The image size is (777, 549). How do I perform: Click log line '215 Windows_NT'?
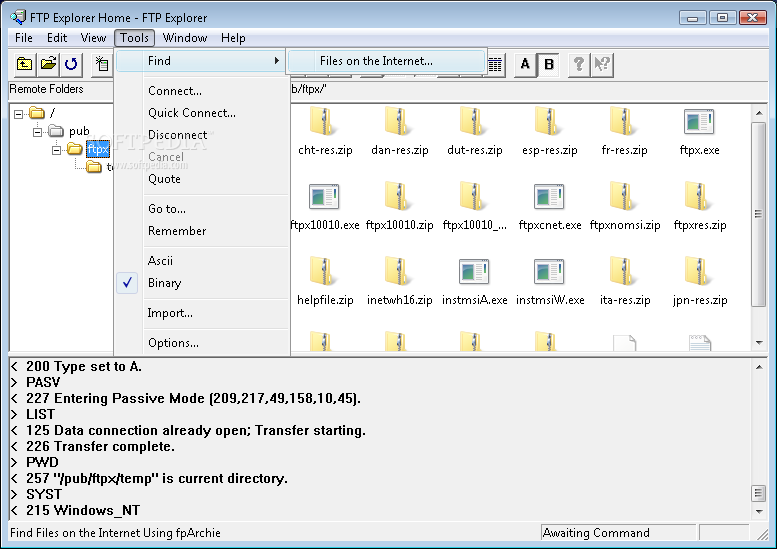[83, 510]
